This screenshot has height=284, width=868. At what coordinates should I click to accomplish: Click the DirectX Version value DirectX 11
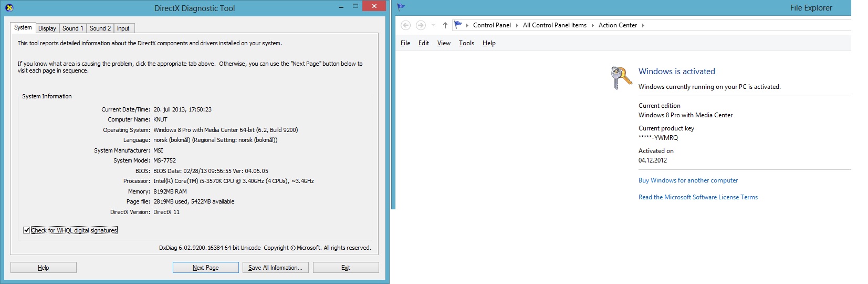(x=166, y=212)
